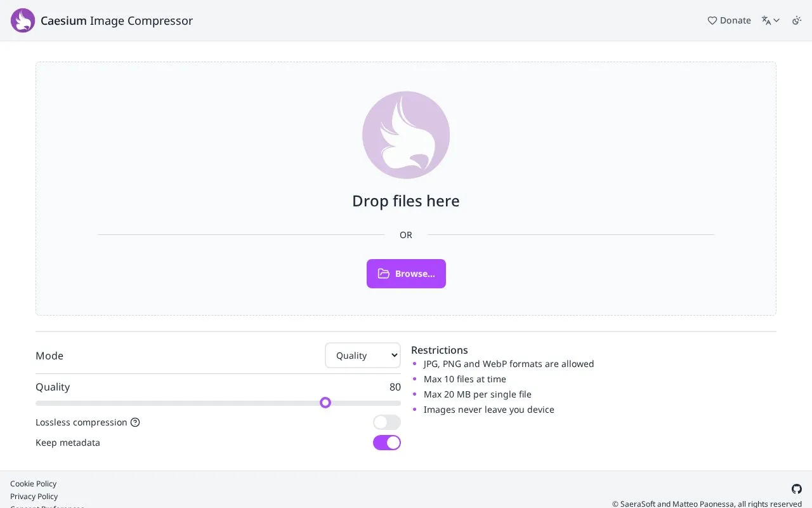
Task: Click the quality value 80
Action: (395, 387)
